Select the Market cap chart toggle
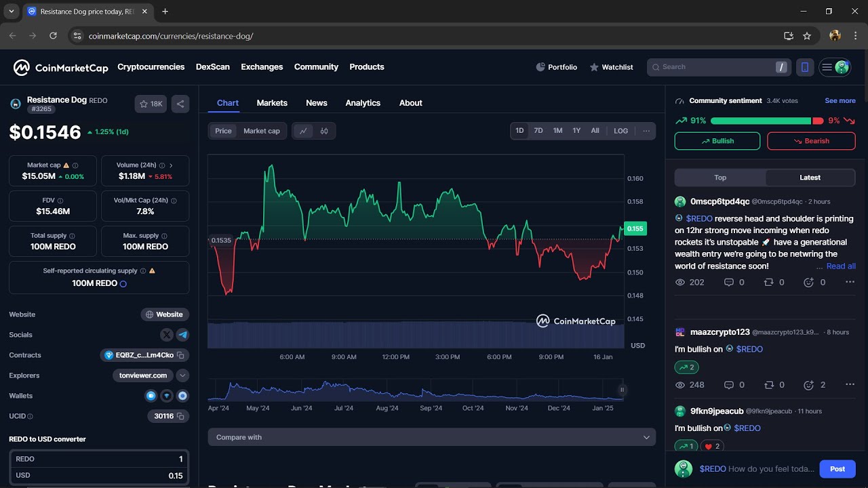868x488 pixels. click(262, 131)
